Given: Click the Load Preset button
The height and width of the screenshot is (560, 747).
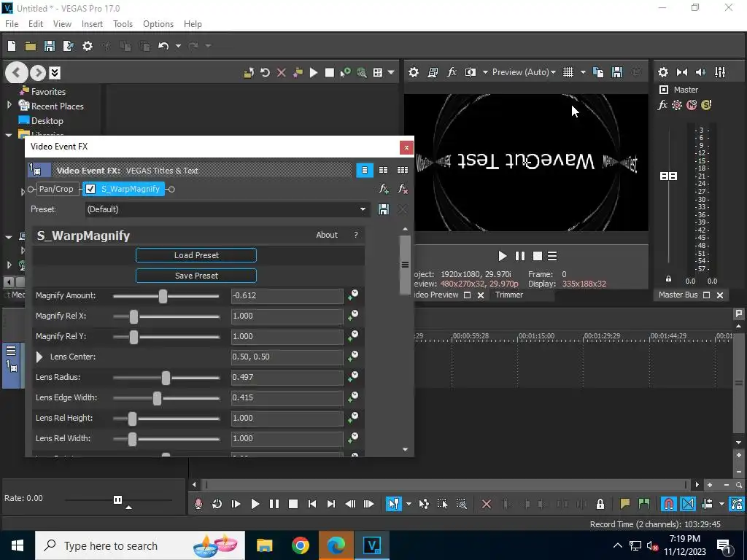Looking at the screenshot, I should (196, 255).
